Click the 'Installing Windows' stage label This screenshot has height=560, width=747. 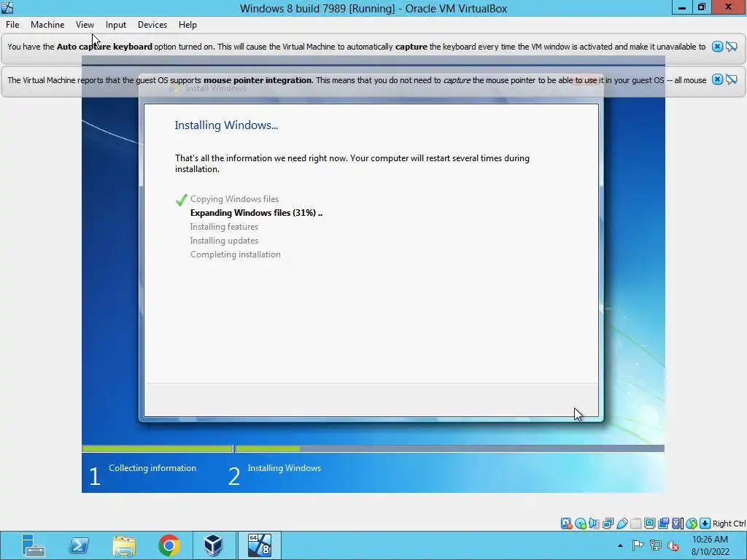pyautogui.click(x=285, y=468)
